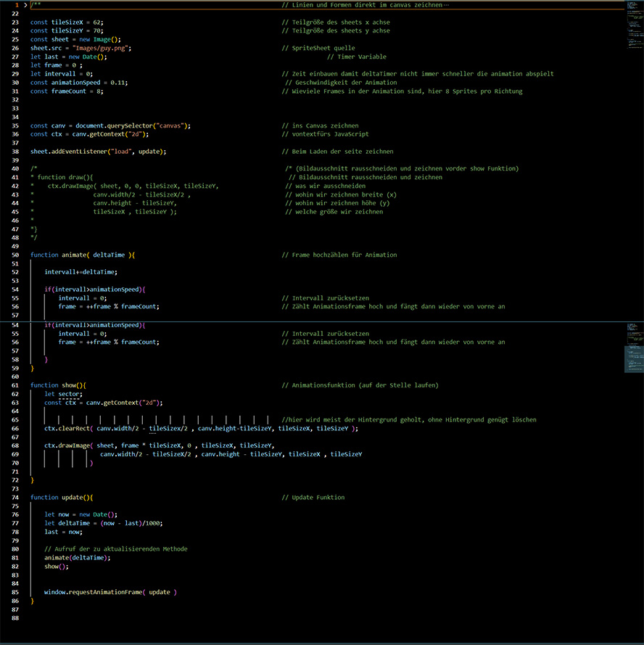Click 'function show(){' declaration

pyautogui.click(x=58, y=385)
